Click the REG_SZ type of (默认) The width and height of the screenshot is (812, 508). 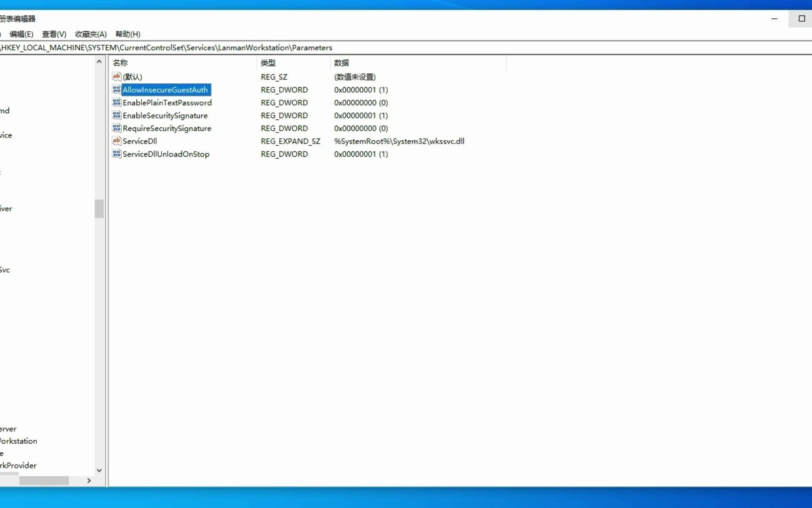click(x=274, y=77)
